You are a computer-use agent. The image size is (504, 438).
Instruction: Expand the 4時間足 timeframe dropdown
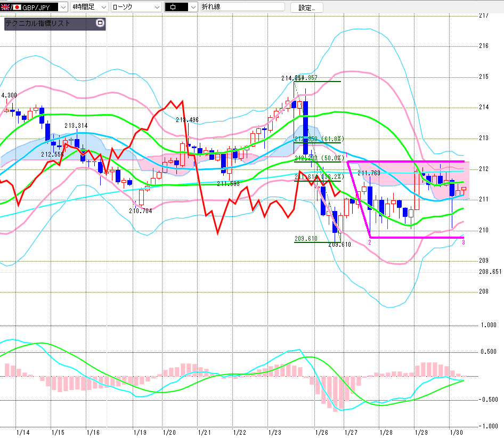[x=102, y=7]
